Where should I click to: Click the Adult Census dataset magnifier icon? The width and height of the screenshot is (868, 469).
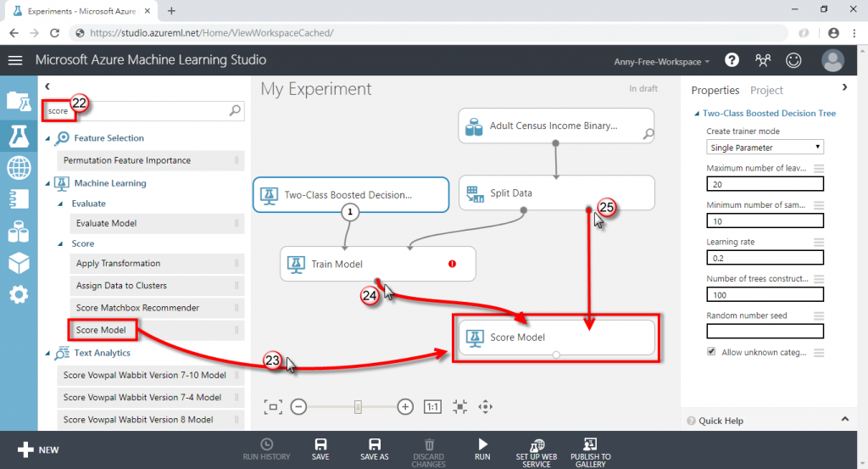tap(648, 133)
